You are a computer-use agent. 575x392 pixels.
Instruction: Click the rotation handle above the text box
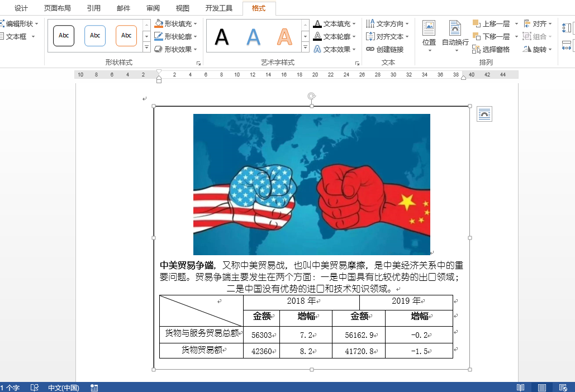point(311,96)
